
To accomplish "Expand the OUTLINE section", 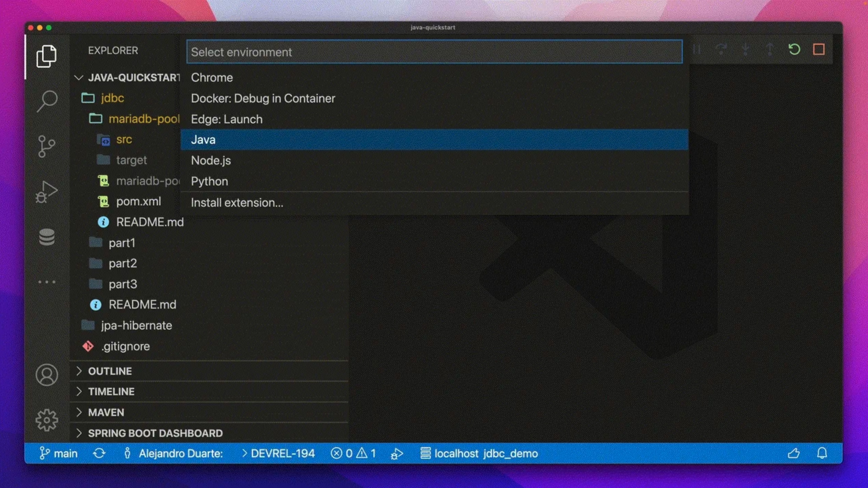I will click(110, 371).
